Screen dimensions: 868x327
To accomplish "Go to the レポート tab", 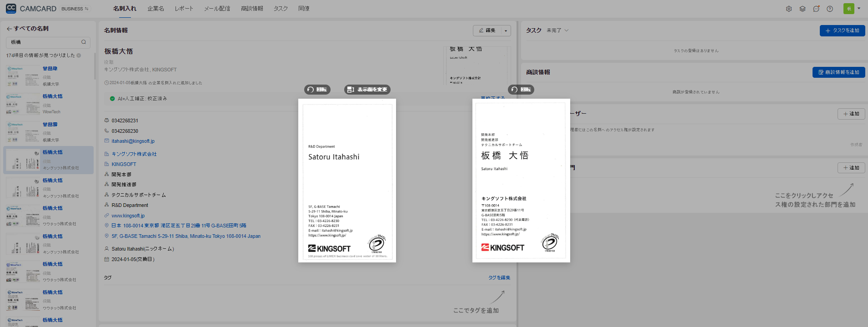I will click(184, 9).
